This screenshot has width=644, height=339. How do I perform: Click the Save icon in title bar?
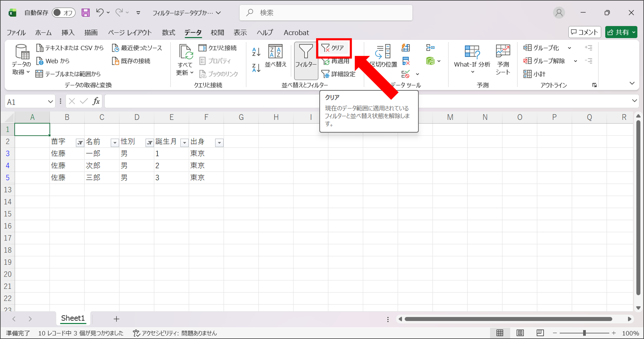86,13
